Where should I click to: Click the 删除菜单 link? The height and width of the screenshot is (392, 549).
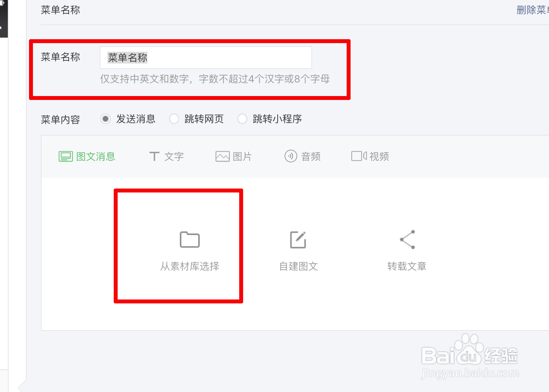(x=533, y=10)
